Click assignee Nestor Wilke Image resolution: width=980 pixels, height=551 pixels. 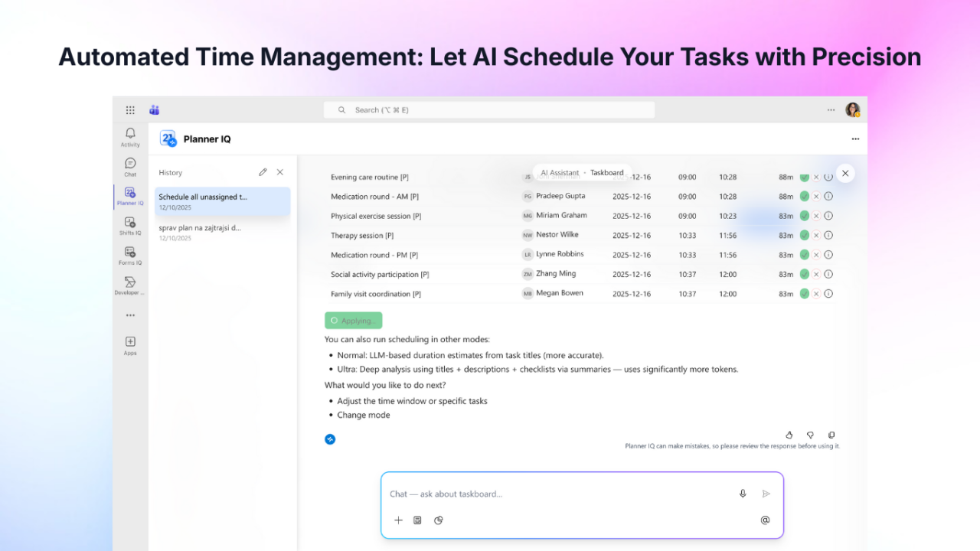pos(557,234)
